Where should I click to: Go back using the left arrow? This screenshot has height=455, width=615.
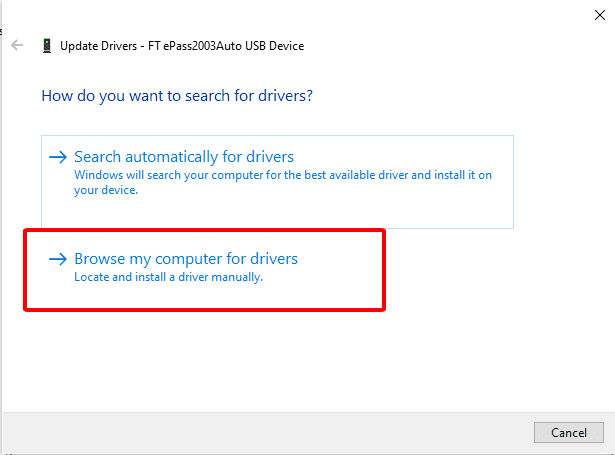tap(17, 46)
